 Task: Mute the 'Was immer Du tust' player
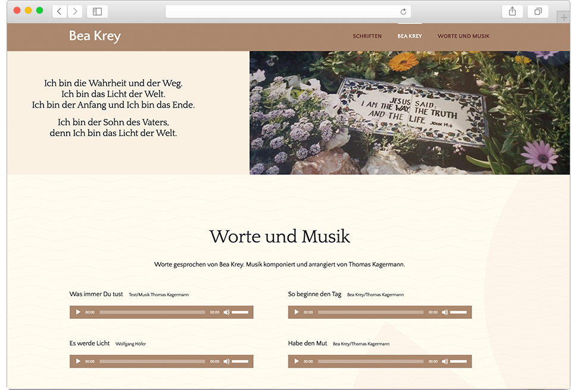226,312
